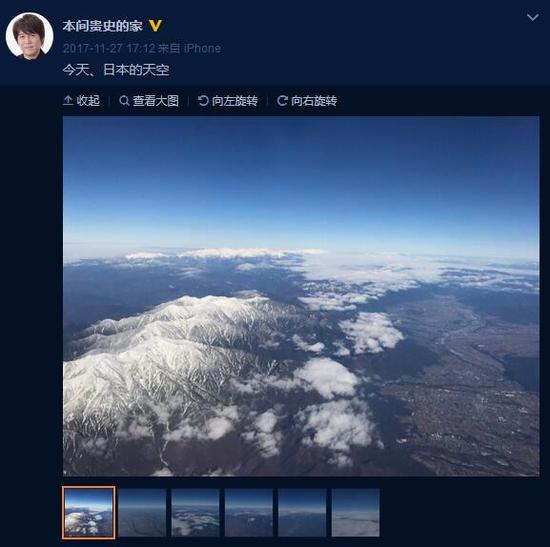This screenshot has width=550, height=547.
Task: Select the first highlighted thumbnail
Action: (89, 513)
